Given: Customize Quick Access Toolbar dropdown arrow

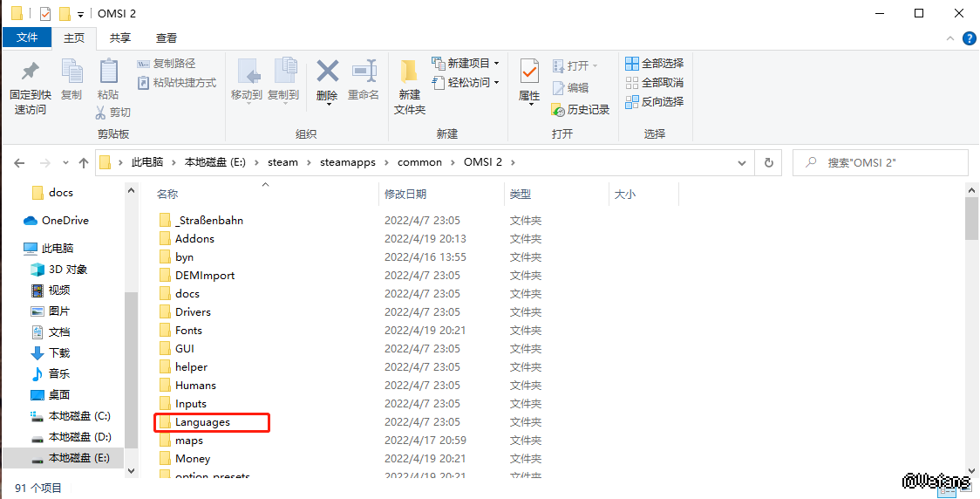Looking at the screenshot, I should 80,14.
